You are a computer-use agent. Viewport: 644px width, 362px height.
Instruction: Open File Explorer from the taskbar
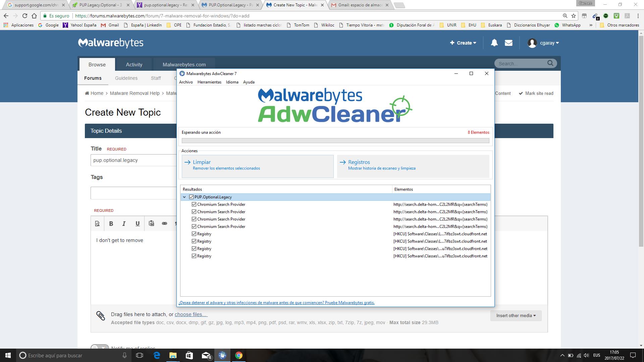173,355
